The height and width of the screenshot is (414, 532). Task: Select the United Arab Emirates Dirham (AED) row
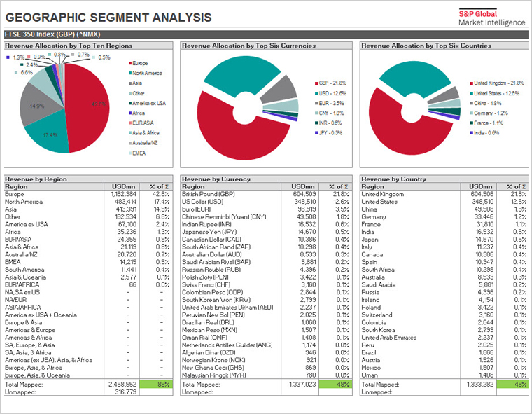pyautogui.click(x=266, y=308)
